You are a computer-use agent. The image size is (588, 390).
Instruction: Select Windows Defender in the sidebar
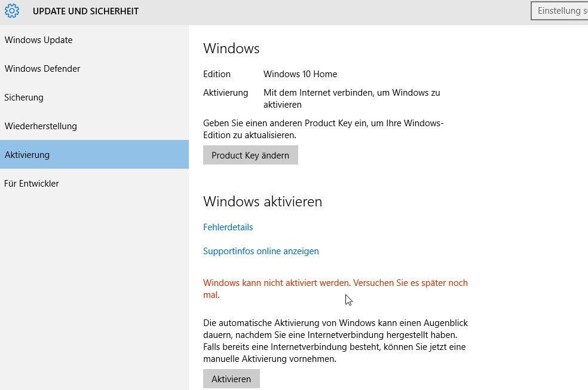tap(42, 69)
